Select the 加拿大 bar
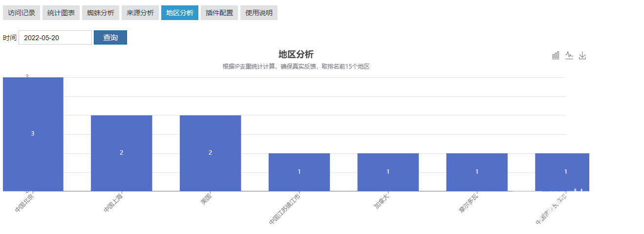 click(x=388, y=172)
